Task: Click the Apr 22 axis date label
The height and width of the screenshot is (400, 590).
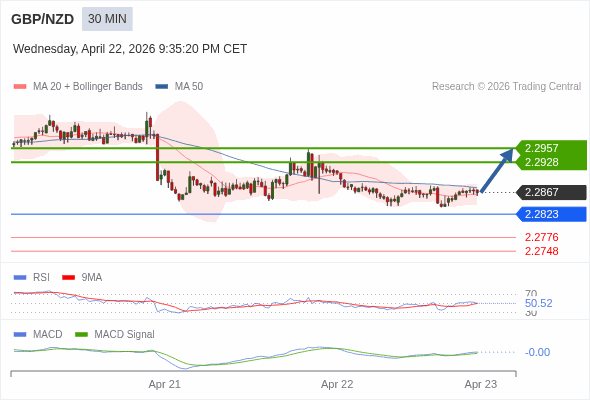Action: coord(337,385)
